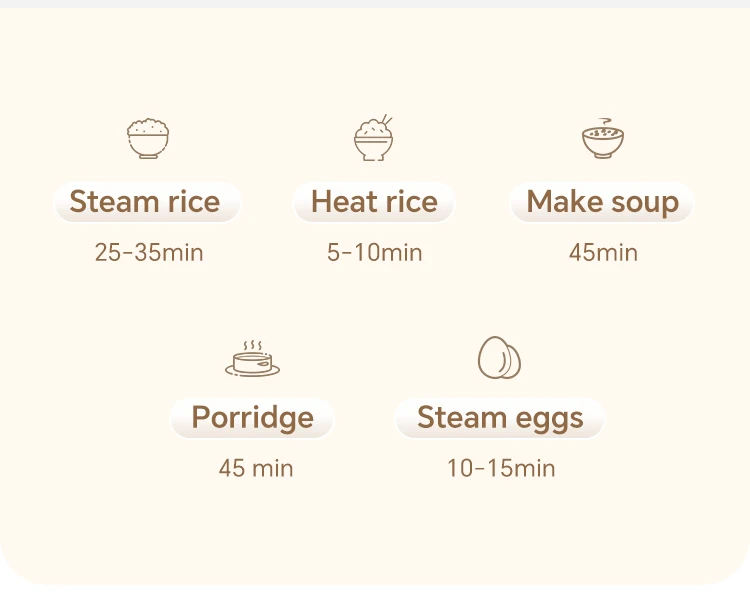Image resolution: width=750 pixels, height=595 pixels.
Task: Click the 45min label under Make soup
Action: 603,253
